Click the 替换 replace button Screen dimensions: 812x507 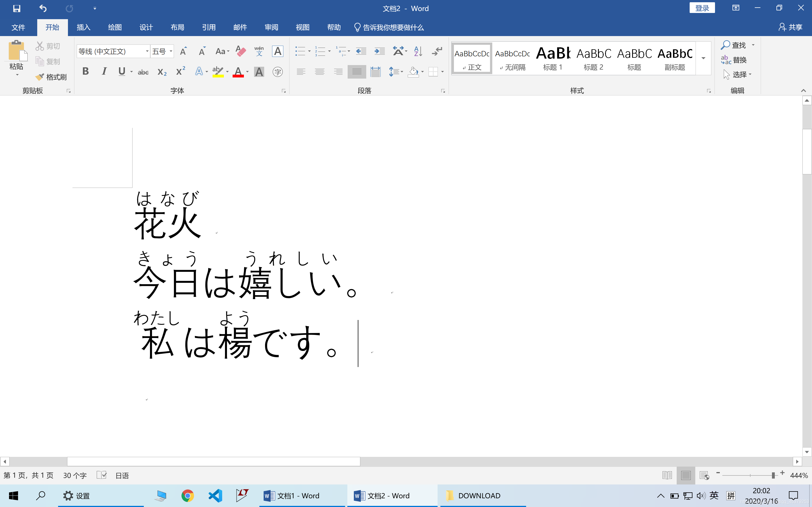coord(734,60)
